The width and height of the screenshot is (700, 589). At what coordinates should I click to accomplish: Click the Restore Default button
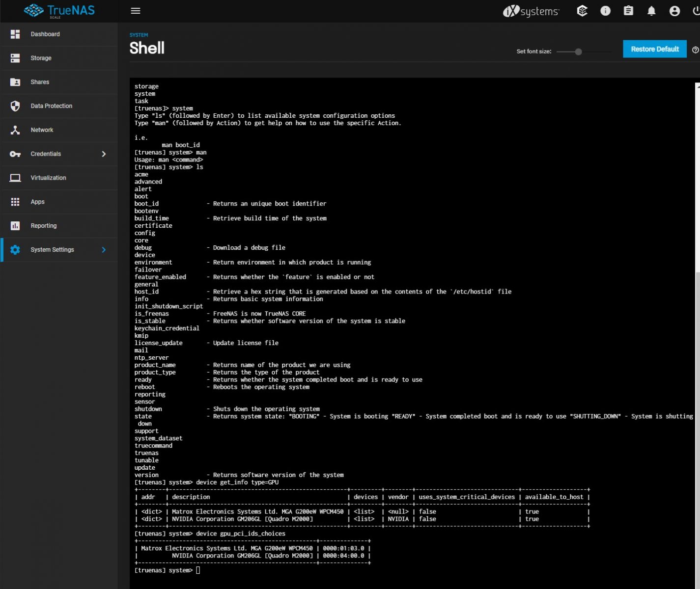pos(655,49)
